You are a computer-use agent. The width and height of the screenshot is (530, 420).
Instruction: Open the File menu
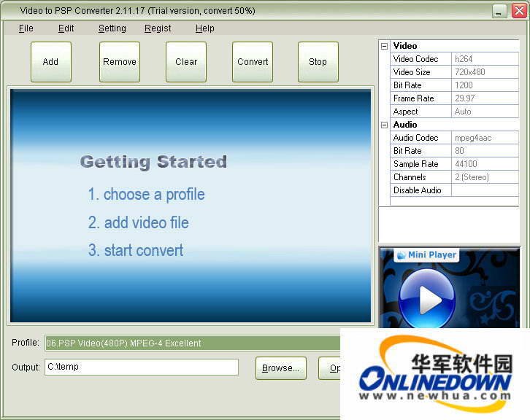(x=26, y=28)
